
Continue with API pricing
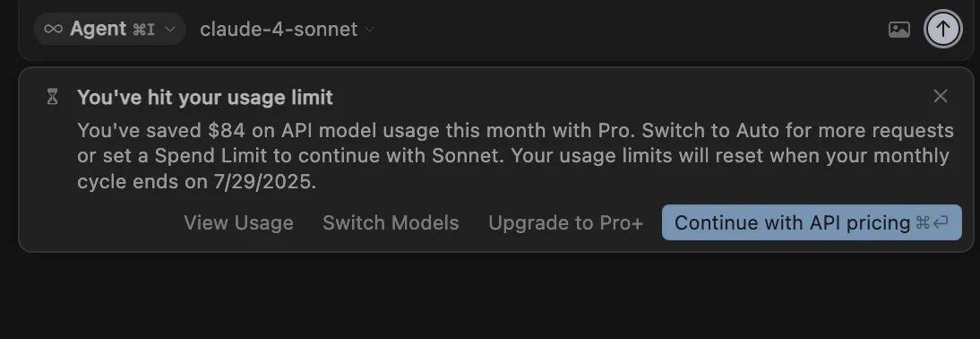tap(812, 222)
